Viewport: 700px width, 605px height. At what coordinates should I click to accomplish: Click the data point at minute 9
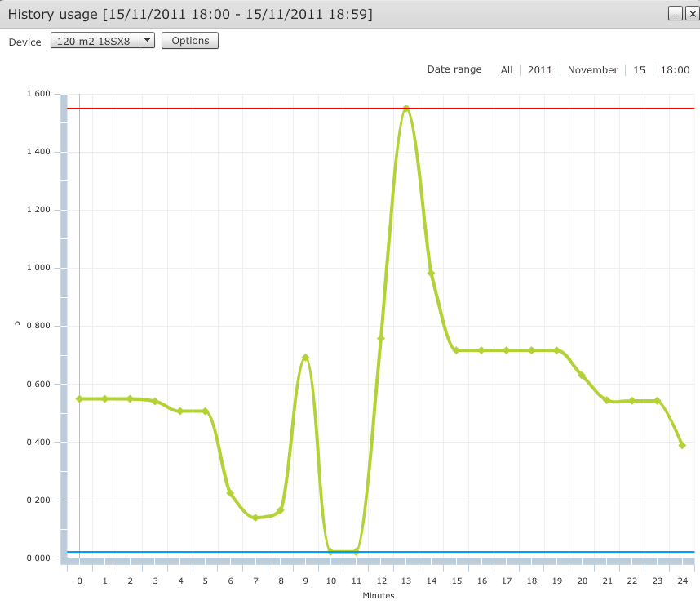[x=305, y=358]
